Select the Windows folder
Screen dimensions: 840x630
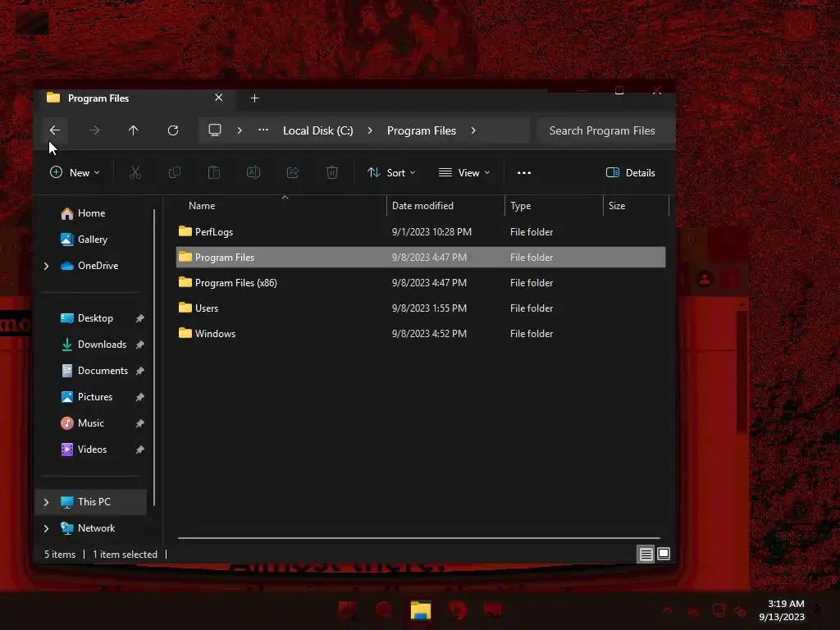[421, 333]
